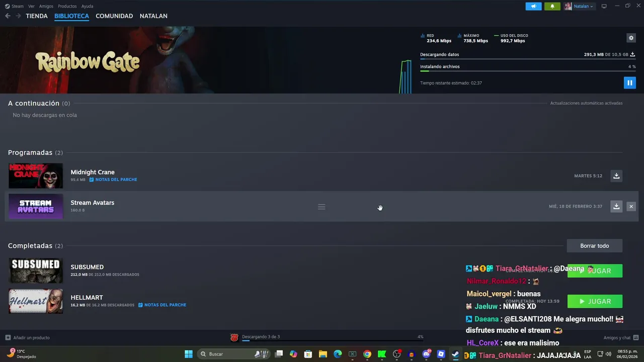
Task: Open the Steam menu
Action: [15, 6]
